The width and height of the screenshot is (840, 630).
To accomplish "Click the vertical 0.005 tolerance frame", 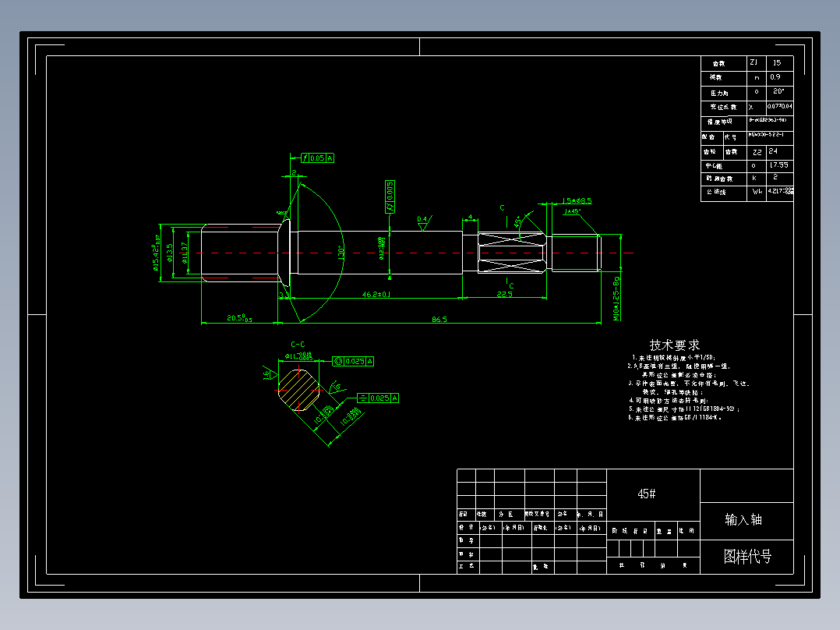I will pyautogui.click(x=390, y=196).
